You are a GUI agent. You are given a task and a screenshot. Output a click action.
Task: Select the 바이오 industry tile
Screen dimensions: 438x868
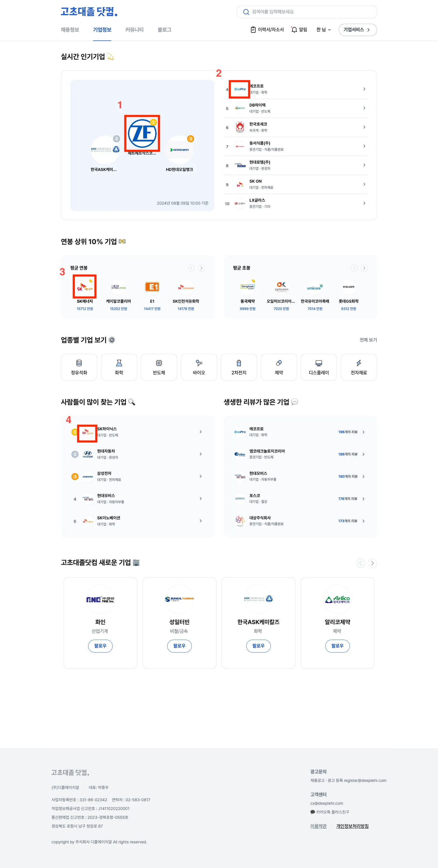click(199, 367)
